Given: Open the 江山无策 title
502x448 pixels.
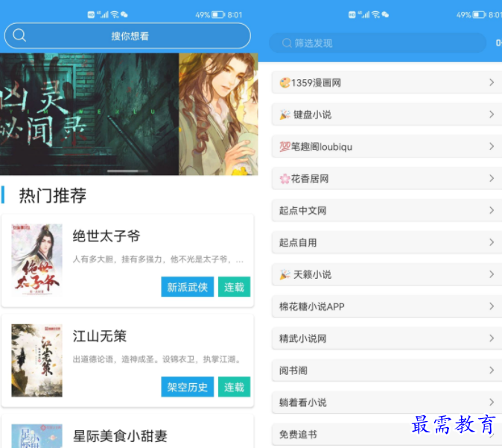Looking at the screenshot, I should point(100,336).
